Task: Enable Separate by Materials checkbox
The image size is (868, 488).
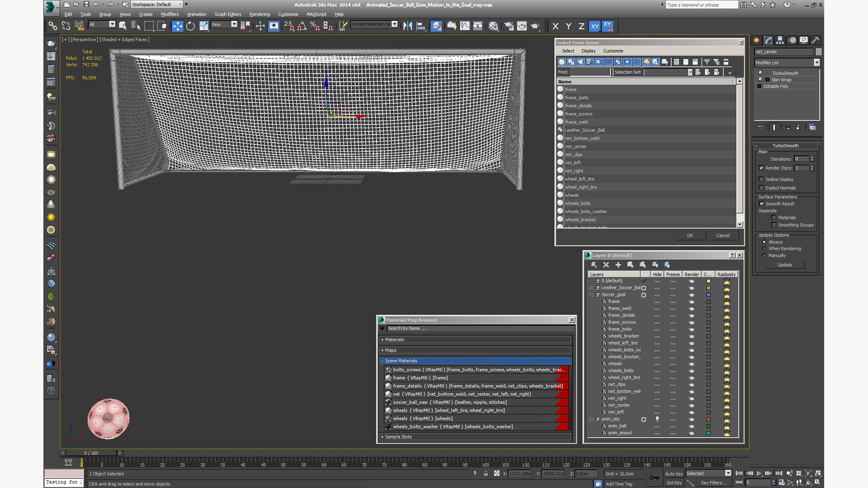Action: pyautogui.click(x=774, y=217)
